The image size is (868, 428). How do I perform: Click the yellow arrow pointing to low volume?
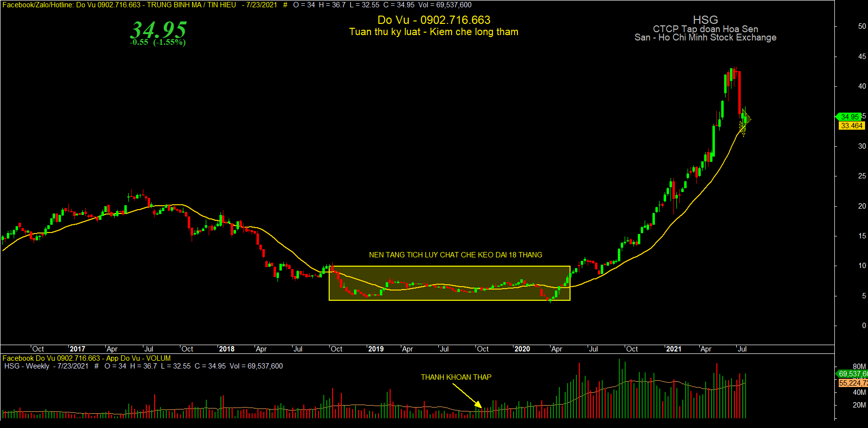(467, 395)
